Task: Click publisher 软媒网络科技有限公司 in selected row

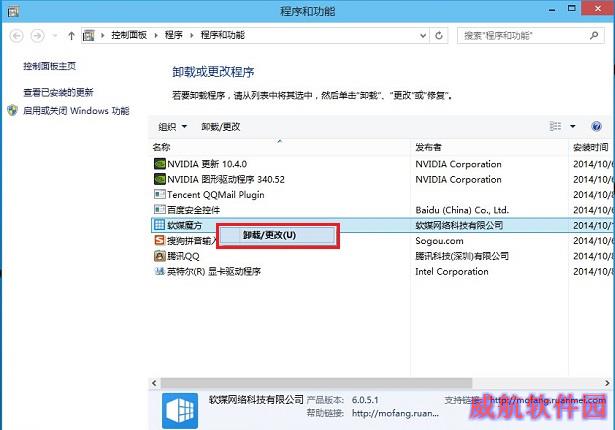Action: 459,225
